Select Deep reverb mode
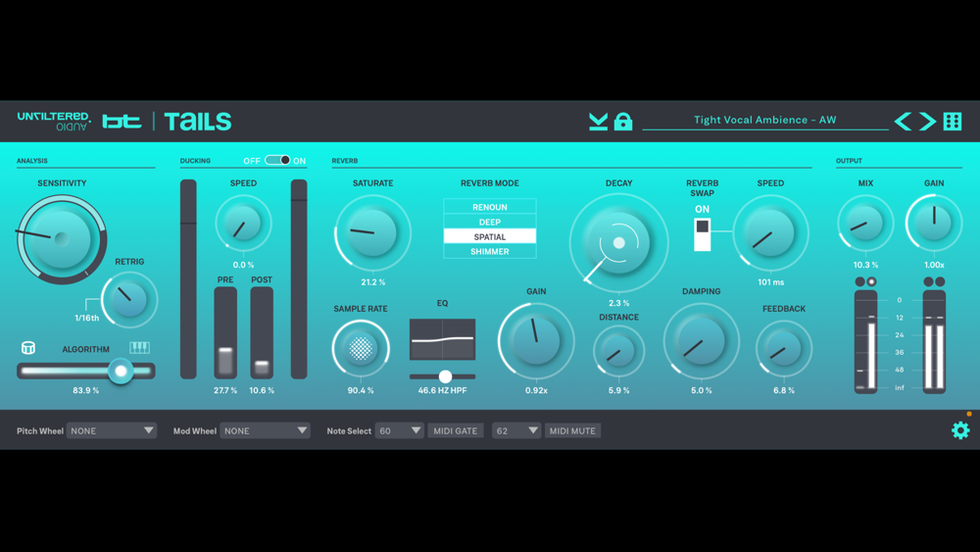The width and height of the screenshot is (980, 552). [490, 222]
